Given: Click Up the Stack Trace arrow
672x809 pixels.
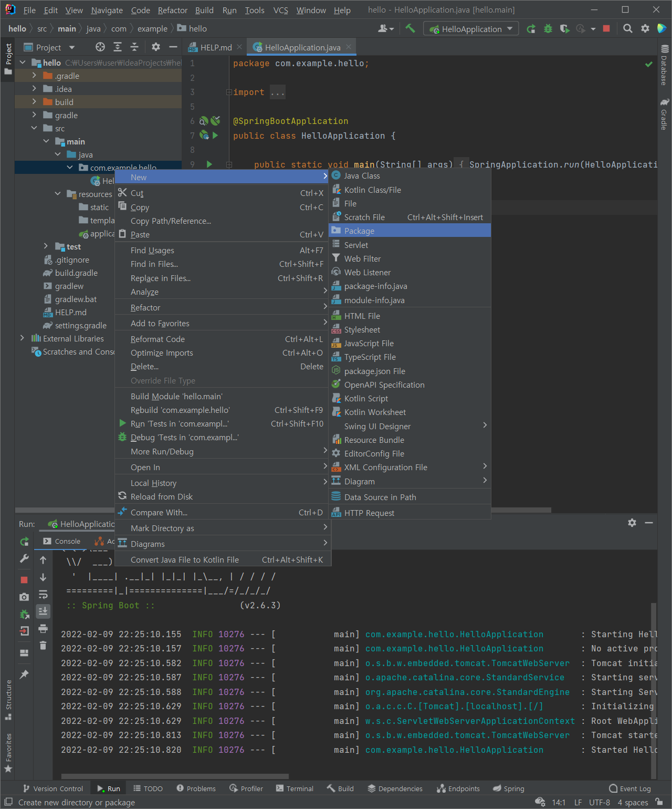Looking at the screenshot, I should coord(43,560).
